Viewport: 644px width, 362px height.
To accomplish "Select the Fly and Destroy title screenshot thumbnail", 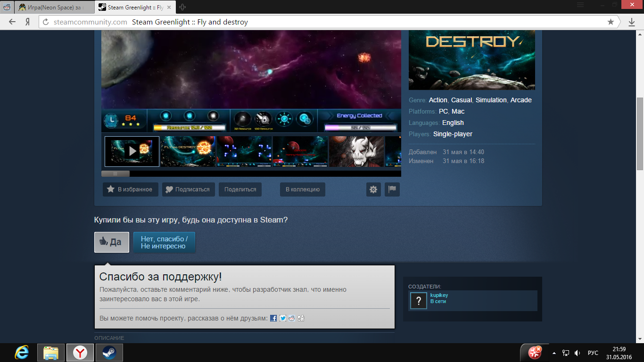I will point(188,151).
